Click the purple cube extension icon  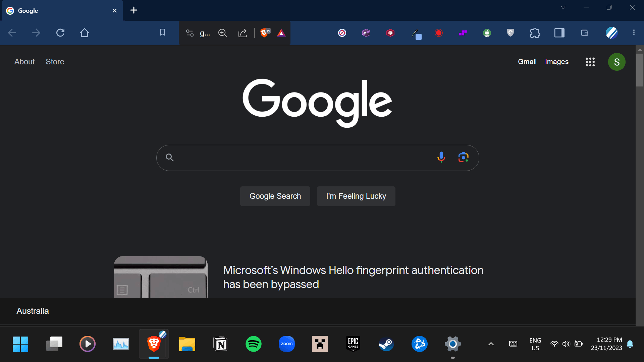coord(366,33)
